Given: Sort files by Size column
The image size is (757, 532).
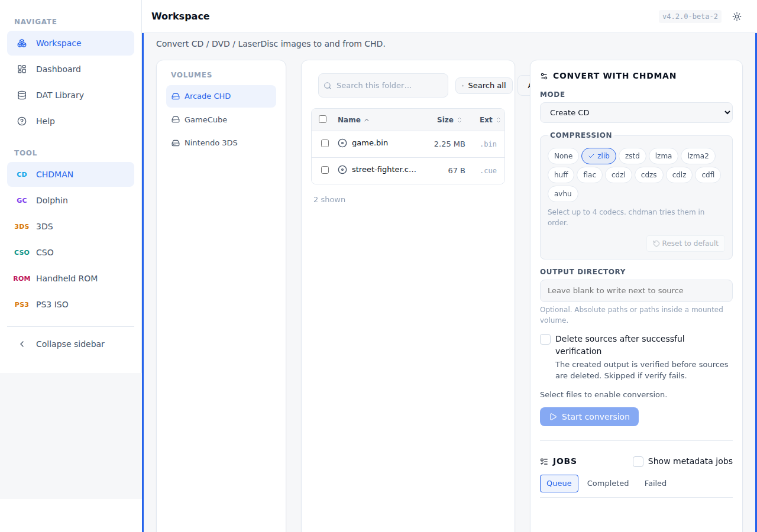Looking at the screenshot, I should [x=449, y=119].
